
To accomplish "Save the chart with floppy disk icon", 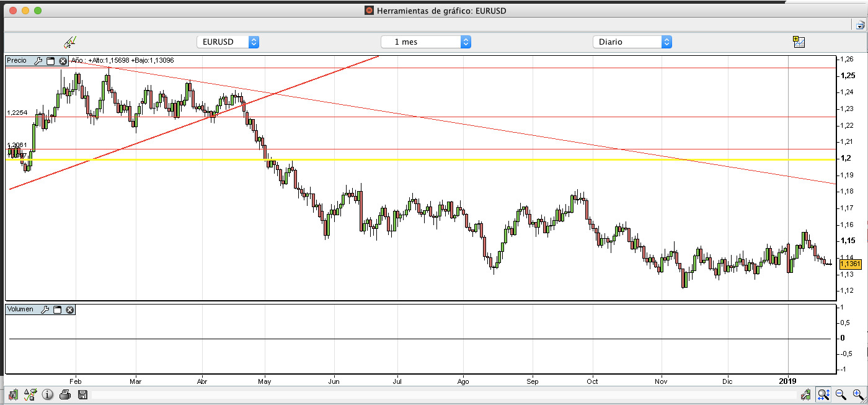I will pyautogui.click(x=82, y=394).
